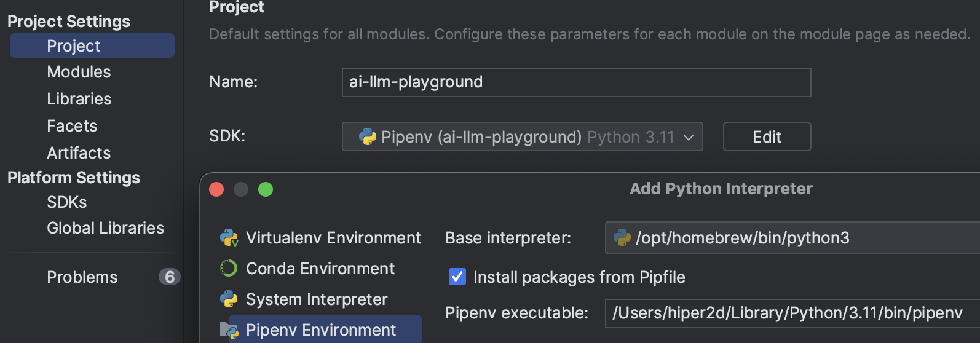Click the System Interpreter Python icon
Image resolution: width=980 pixels, height=343 pixels.
point(229,299)
